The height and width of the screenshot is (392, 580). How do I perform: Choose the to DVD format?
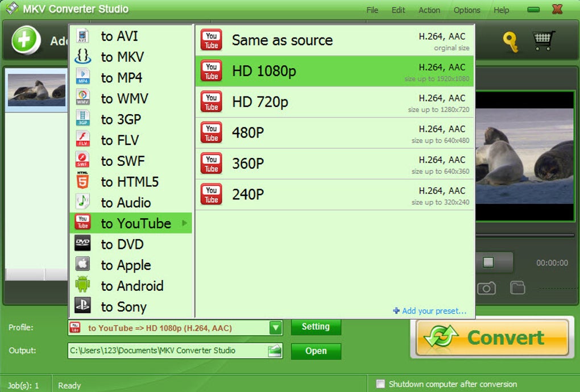(131, 244)
